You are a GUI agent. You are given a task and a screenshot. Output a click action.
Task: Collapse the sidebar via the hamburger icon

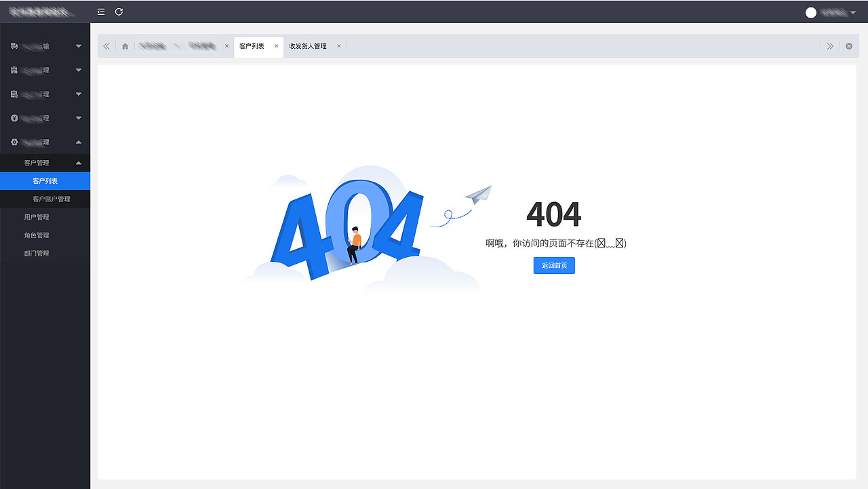(100, 12)
